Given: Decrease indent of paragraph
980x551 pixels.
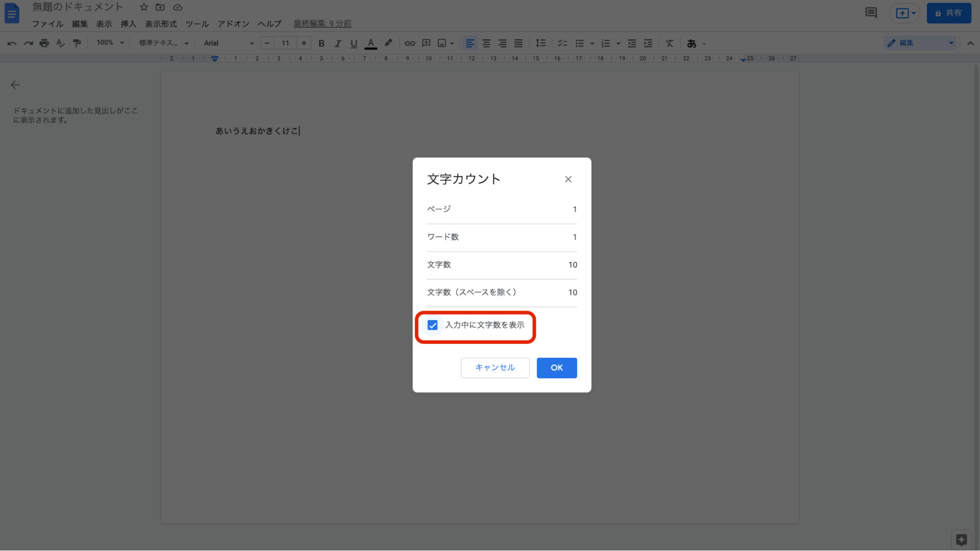Looking at the screenshot, I should point(632,43).
